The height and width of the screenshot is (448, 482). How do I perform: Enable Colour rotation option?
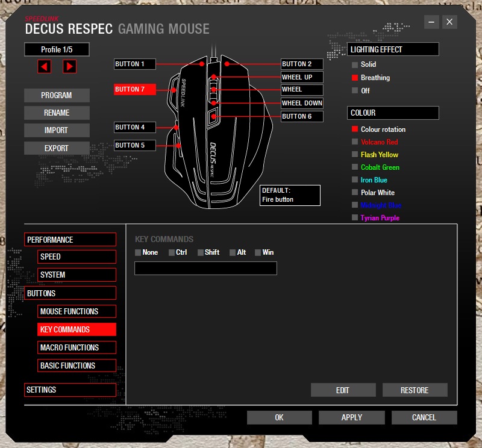[x=355, y=129]
